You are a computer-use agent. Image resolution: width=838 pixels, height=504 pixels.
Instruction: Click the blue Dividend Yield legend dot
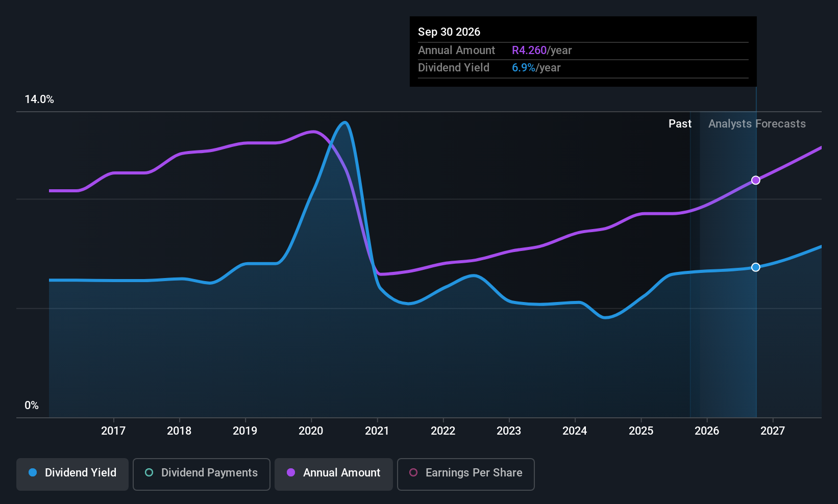pyautogui.click(x=33, y=473)
